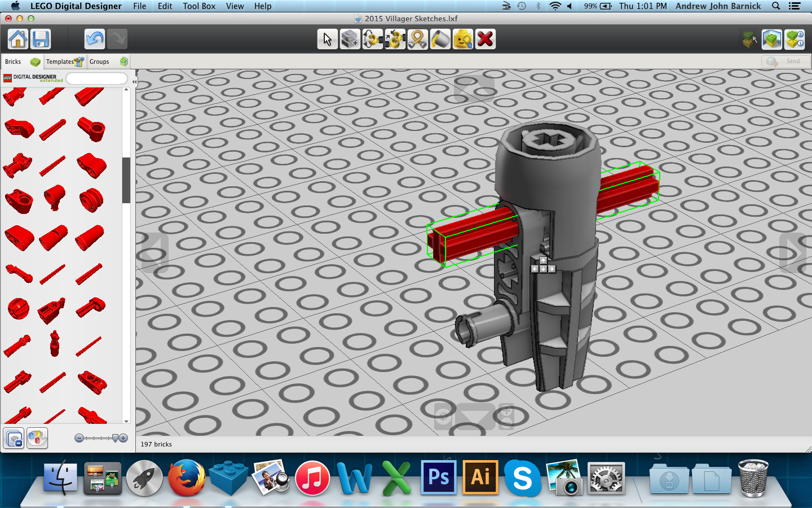Choose the Clone brick tool

click(350, 39)
